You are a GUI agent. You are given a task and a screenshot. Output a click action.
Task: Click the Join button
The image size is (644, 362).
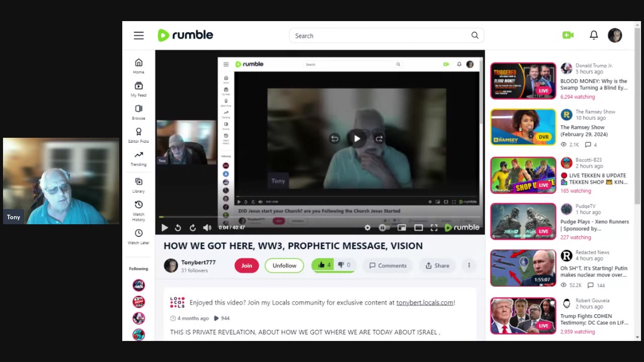[x=247, y=265]
